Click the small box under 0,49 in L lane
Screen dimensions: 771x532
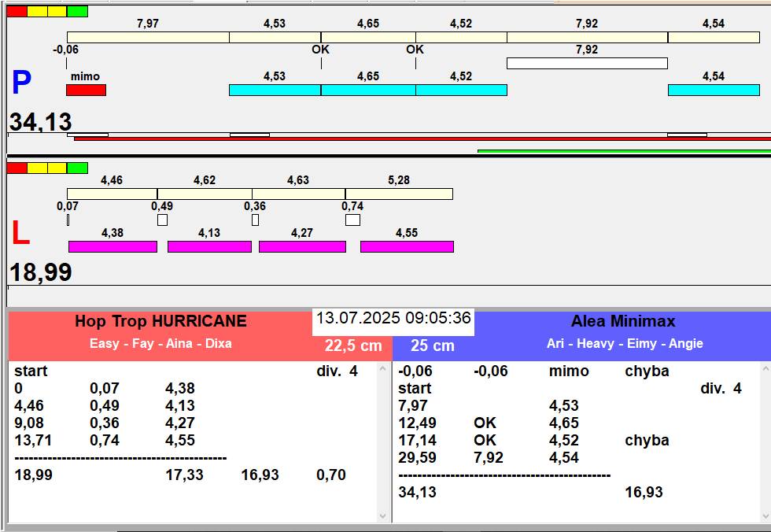click(x=162, y=220)
